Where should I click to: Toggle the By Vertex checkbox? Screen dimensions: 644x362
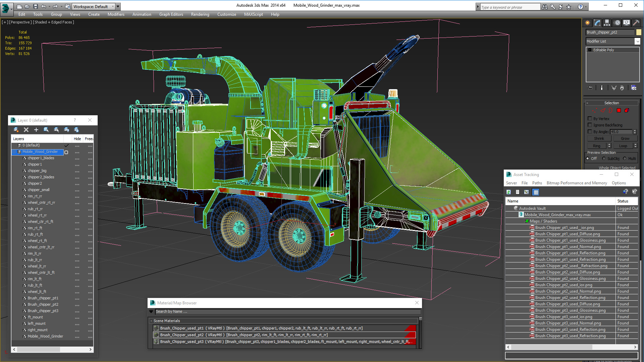click(x=590, y=119)
